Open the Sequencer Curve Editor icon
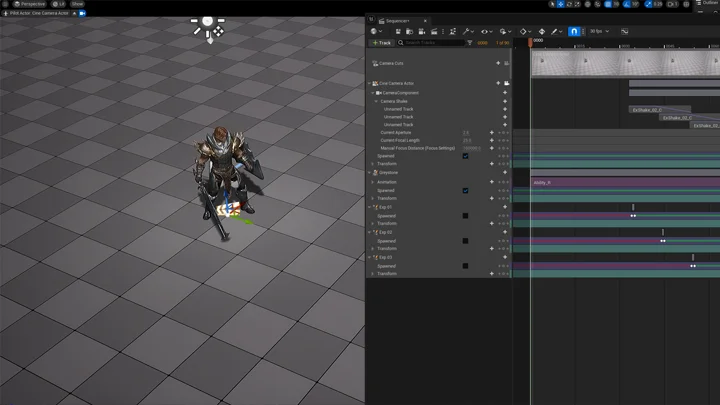The height and width of the screenshot is (405, 720). (x=624, y=31)
